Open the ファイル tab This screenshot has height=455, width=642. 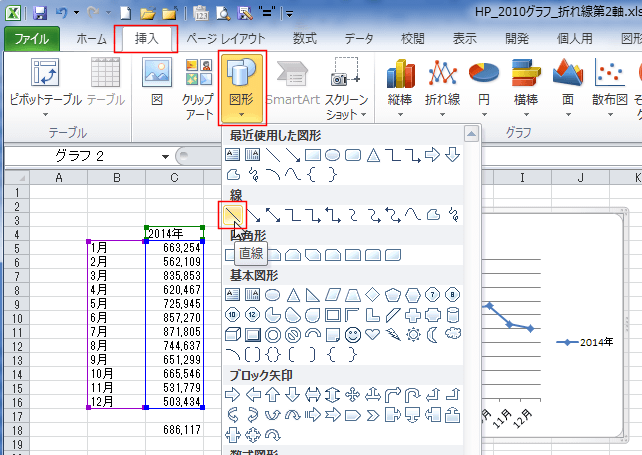[x=33, y=39]
